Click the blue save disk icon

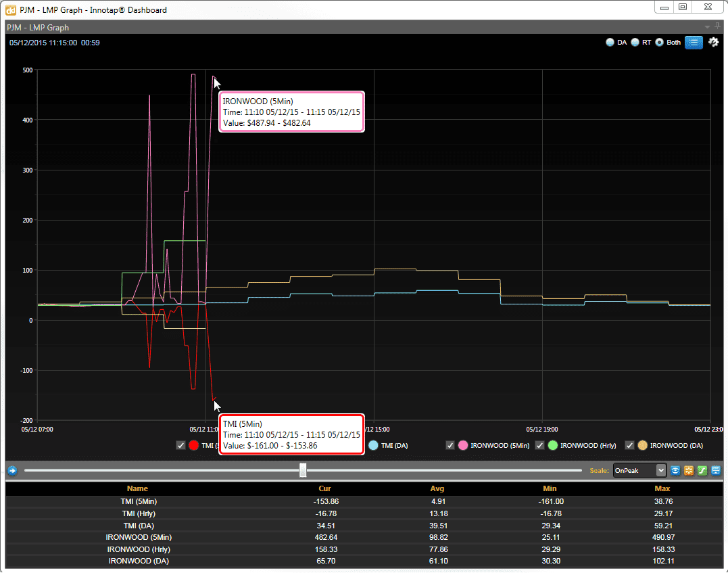coord(715,471)
